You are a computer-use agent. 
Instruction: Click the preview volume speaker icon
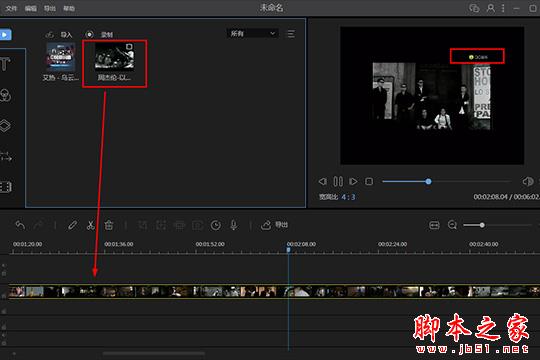click(528, 181)
